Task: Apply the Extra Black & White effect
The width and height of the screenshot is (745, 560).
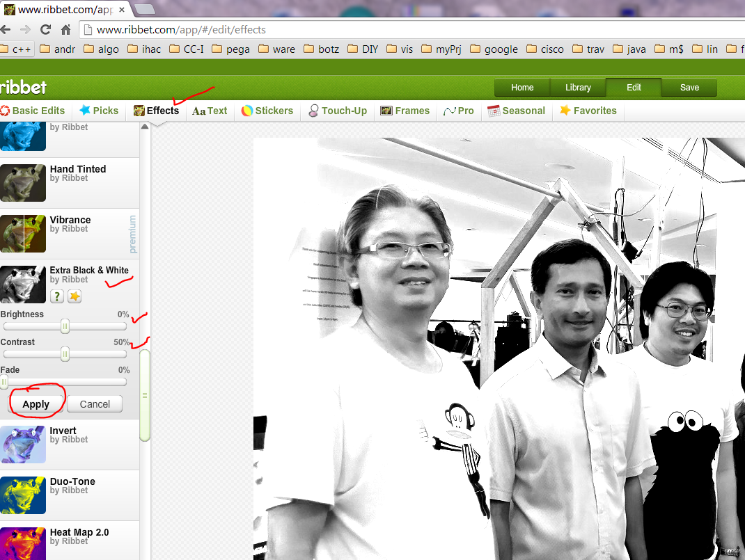Action: [36, 404]
